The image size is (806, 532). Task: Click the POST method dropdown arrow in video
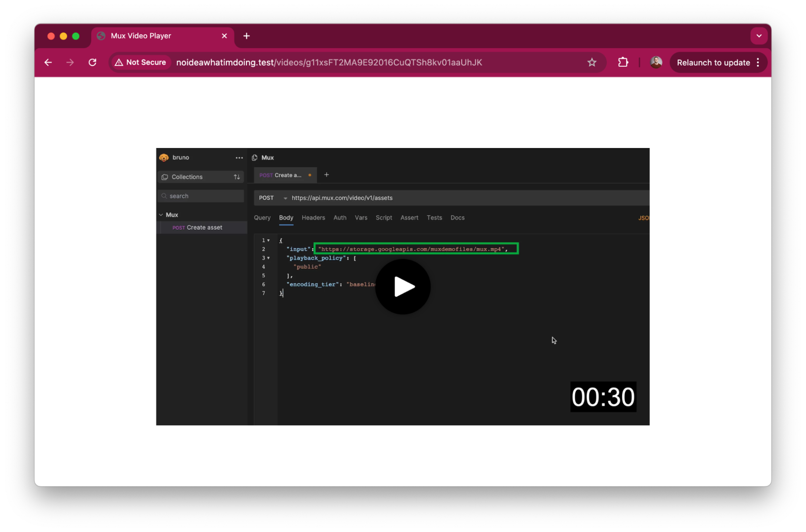tap(285, 198)
